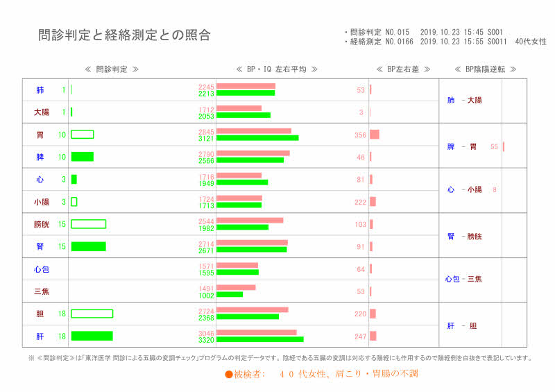Click the 三焦 green bar labeled 1002
This screenshot has height=392, width=555.
click(x=230, y=295)
